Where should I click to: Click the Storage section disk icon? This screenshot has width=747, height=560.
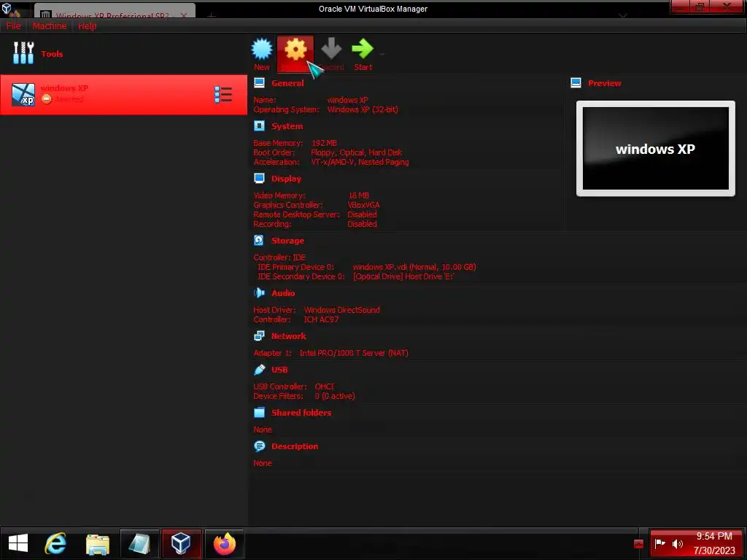pyautogui.click(x=259, y=241)
